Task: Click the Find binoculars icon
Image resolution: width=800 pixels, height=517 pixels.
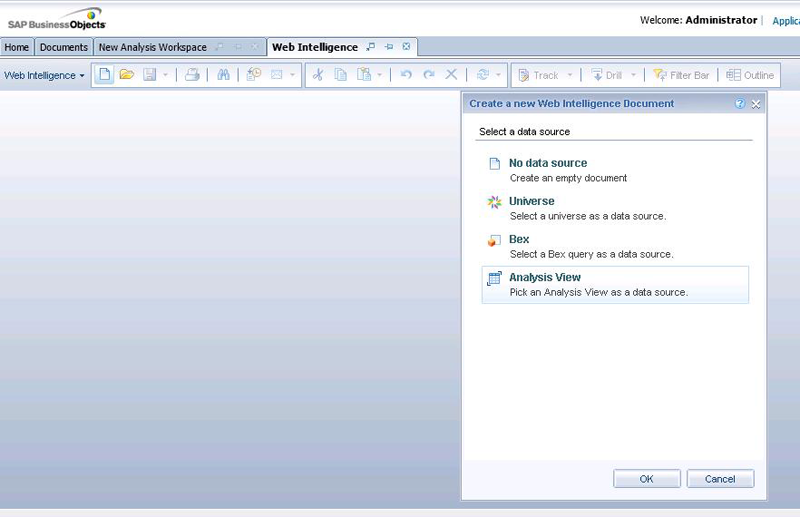Action: click(x=223, y=75)
